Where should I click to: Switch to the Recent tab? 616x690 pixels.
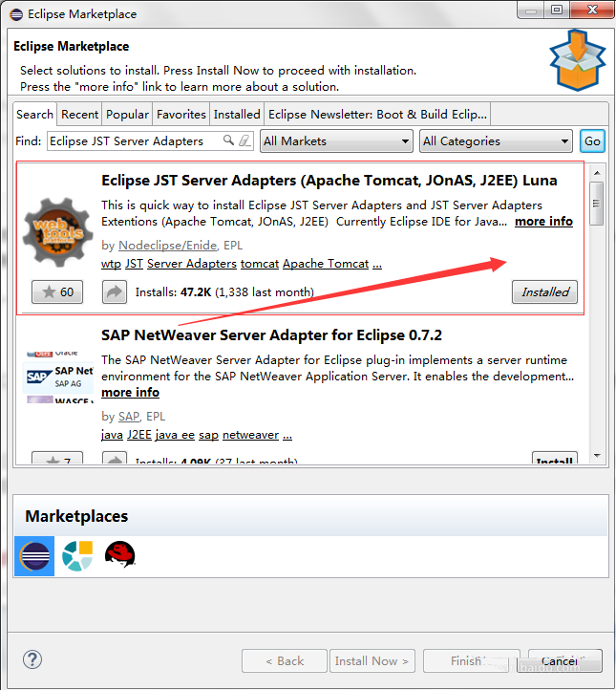(x=79, y=115)
